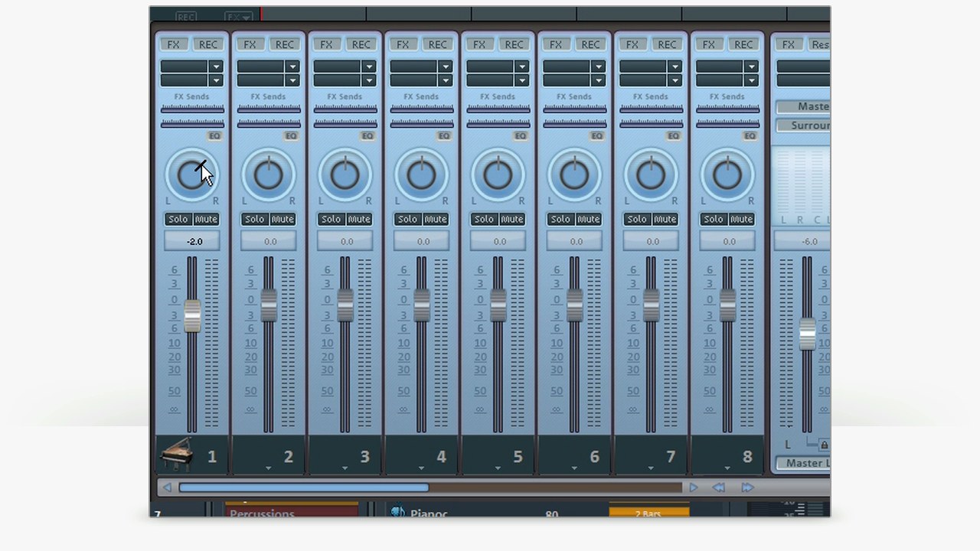Click the volume fader handle on channel 8
The width and height of the screenshot is (980, 551).
(x=727, y=305)
